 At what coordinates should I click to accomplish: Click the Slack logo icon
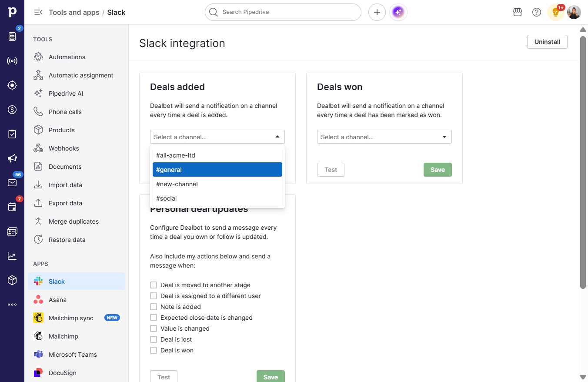38,281
